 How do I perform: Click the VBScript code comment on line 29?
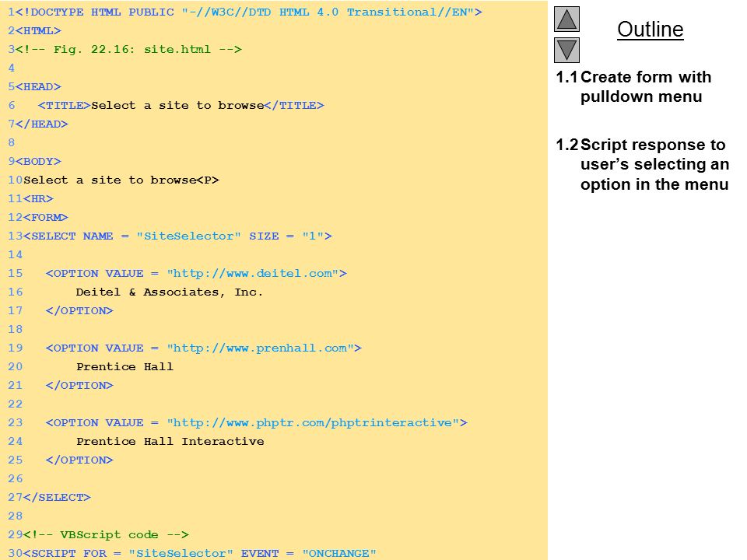pyautogui.click(x=107, y=535)
